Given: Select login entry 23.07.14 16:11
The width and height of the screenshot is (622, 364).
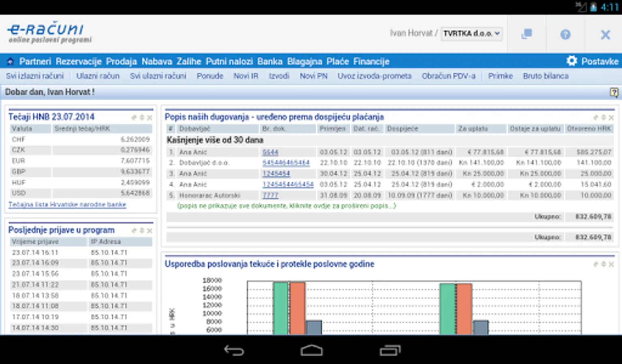Looking at the screenshot, I should tap(81, 252).
